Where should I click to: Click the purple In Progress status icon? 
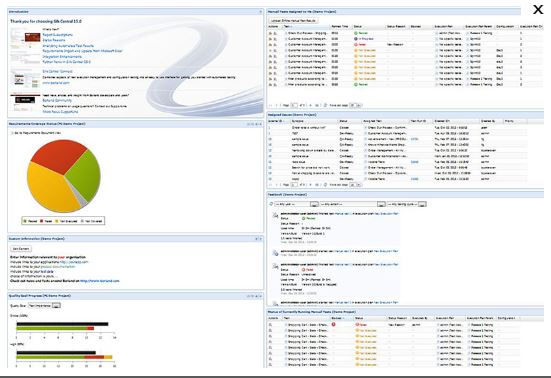[x=356, y=39]
